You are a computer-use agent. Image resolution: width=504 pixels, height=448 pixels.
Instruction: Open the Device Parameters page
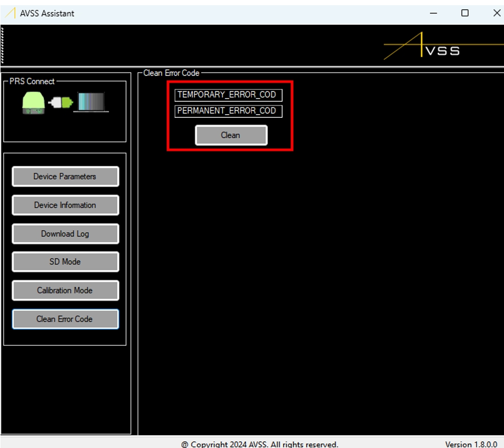65,177
